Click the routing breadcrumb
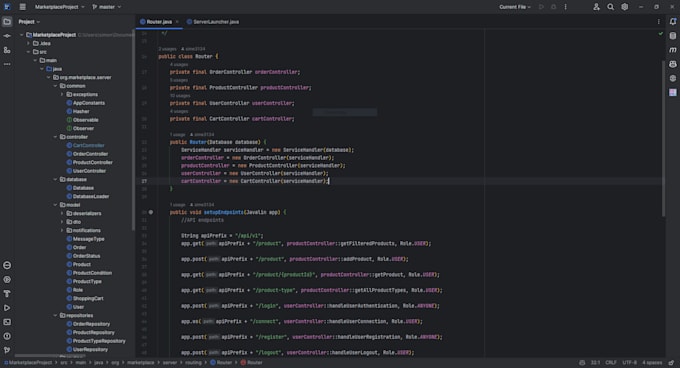The image size is (680, 368). tap(193, 363)
